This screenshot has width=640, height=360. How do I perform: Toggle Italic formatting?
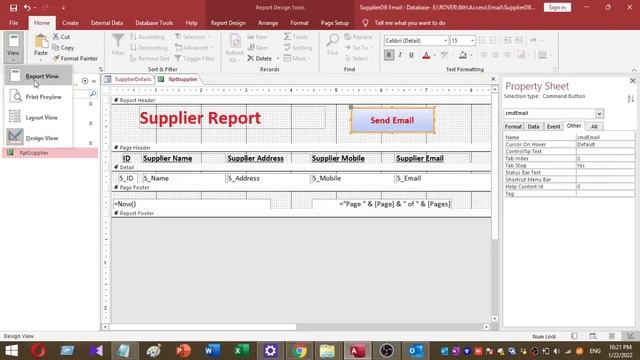click(400, 55)
